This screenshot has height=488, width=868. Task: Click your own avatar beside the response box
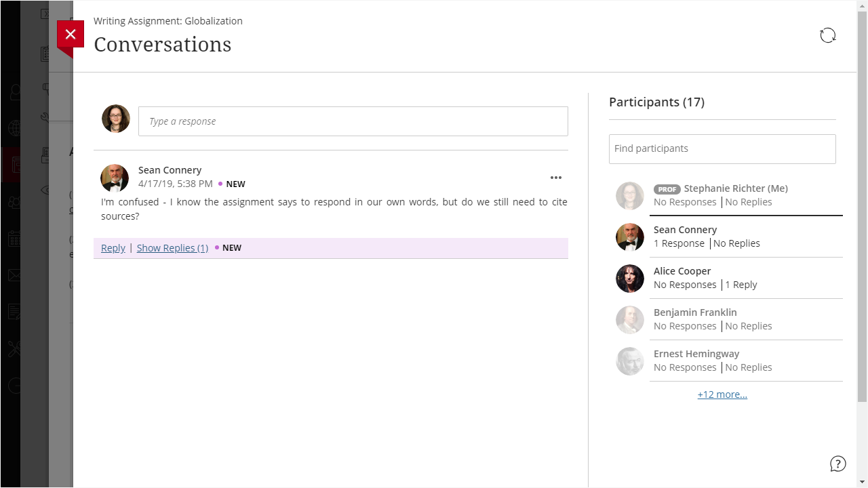[x=116, y=119]
